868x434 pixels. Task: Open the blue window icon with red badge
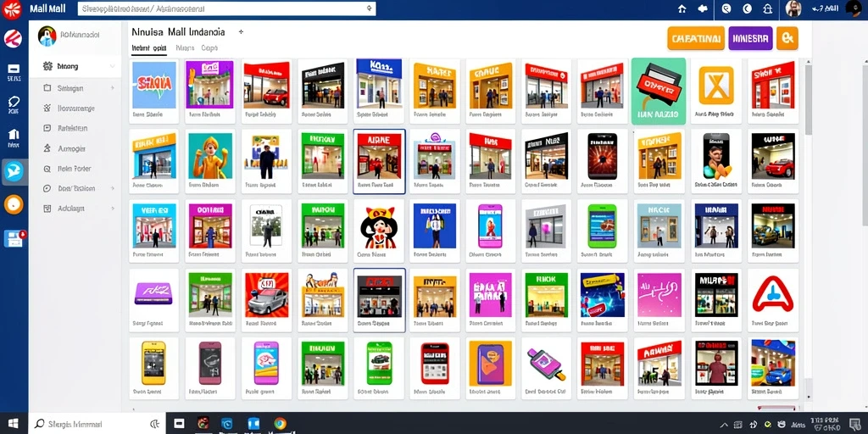click(x=14, y=238)
